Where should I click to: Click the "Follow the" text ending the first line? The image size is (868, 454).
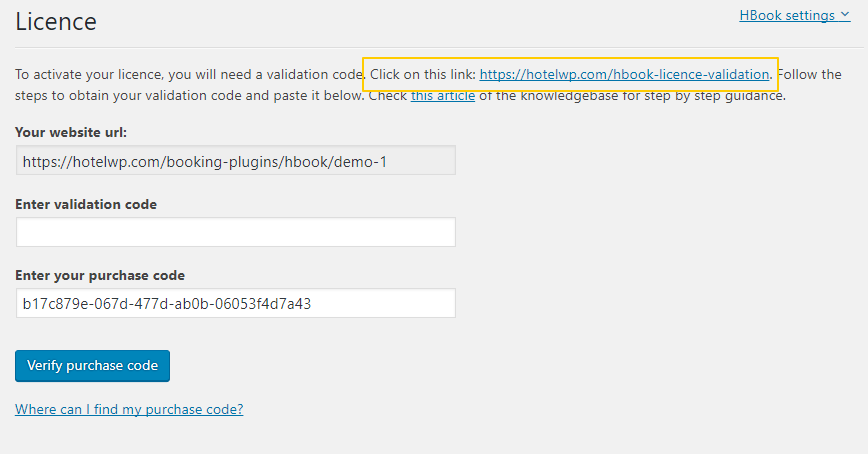pos(809,74)
